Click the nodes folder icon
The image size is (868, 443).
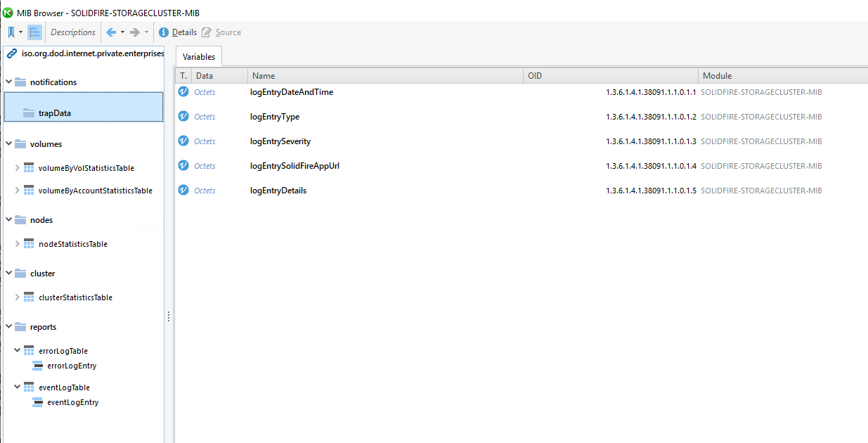(x=20, y=220)
